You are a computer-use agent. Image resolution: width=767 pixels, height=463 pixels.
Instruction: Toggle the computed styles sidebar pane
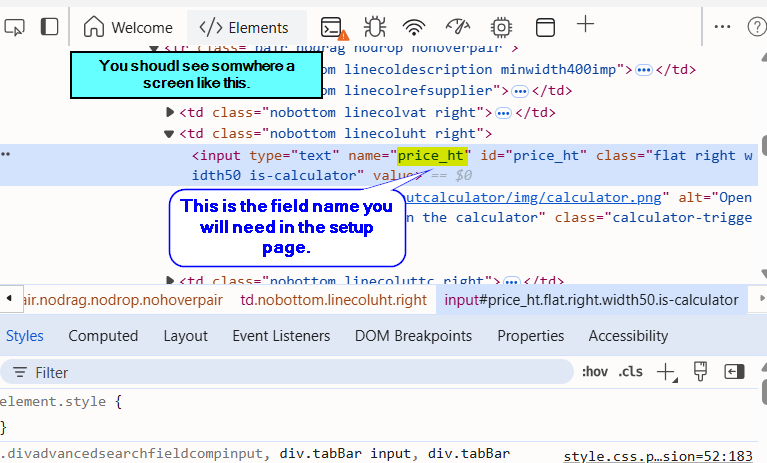tap(735, 372)
